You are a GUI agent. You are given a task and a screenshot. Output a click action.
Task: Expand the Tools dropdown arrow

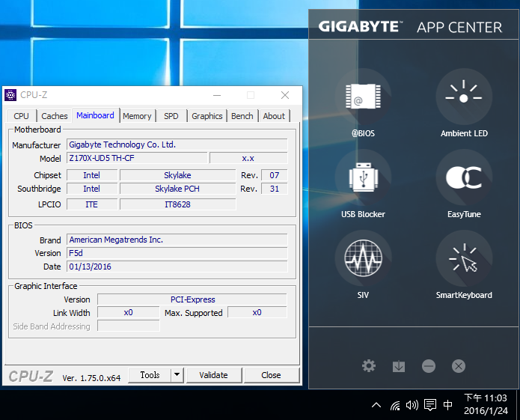tap(177, 375)
